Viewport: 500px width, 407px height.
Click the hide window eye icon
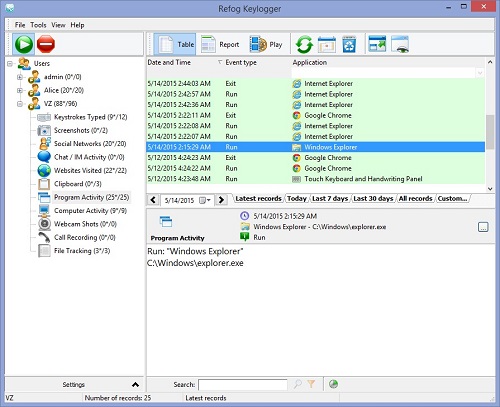400,44
